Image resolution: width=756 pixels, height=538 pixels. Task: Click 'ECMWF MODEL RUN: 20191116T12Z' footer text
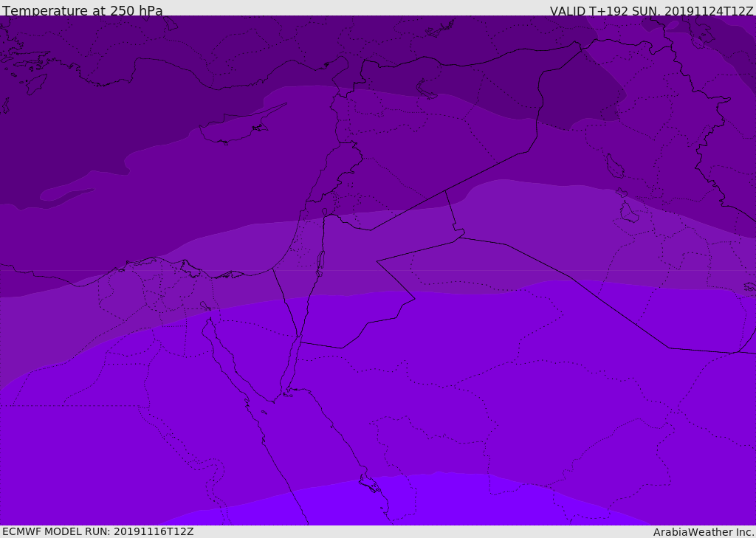[98, 531]
